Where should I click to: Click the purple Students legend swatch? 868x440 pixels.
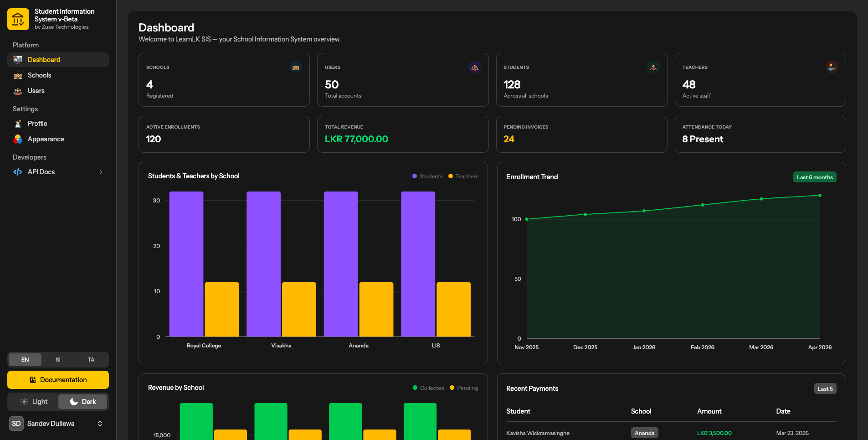pos(415,176)
